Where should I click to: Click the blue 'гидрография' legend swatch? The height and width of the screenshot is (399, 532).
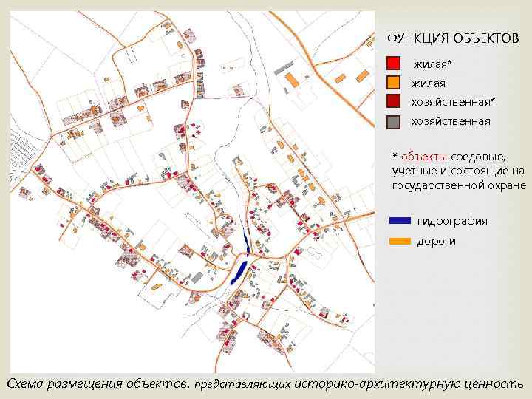coord(400,221)
